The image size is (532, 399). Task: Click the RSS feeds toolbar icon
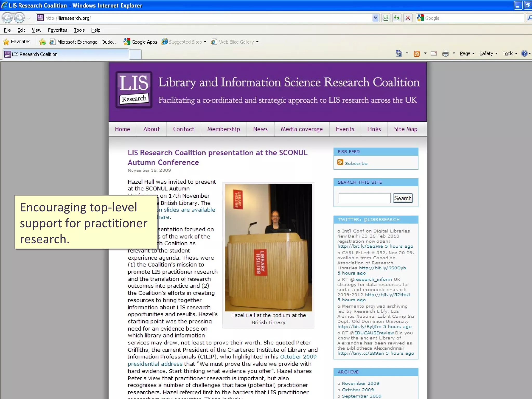click(x=417, y=54)
